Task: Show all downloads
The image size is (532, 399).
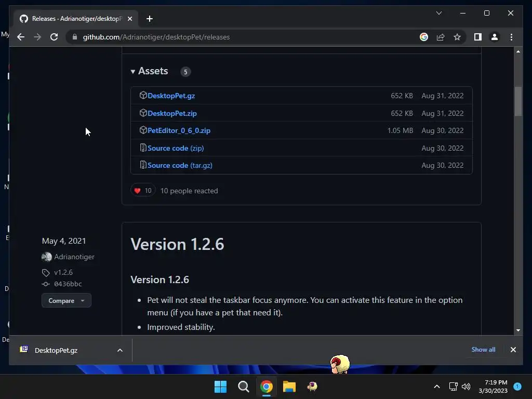Action: point(483,350)
